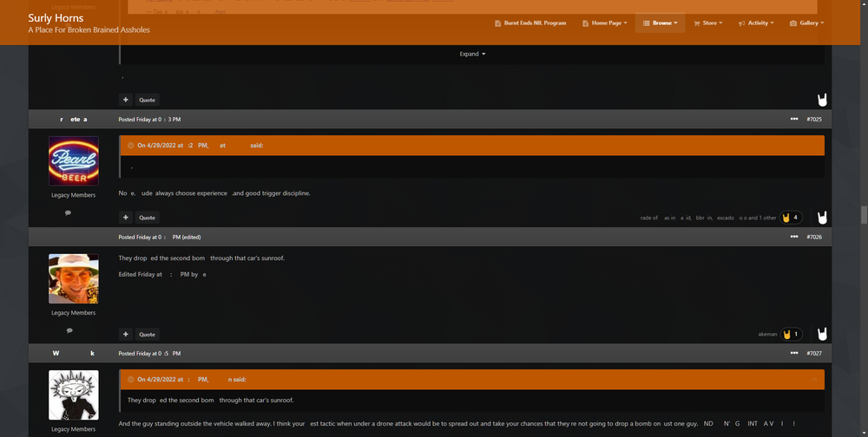
Task: Open the Browse dropdown in the navigation
Action: [x=659, y=23]
